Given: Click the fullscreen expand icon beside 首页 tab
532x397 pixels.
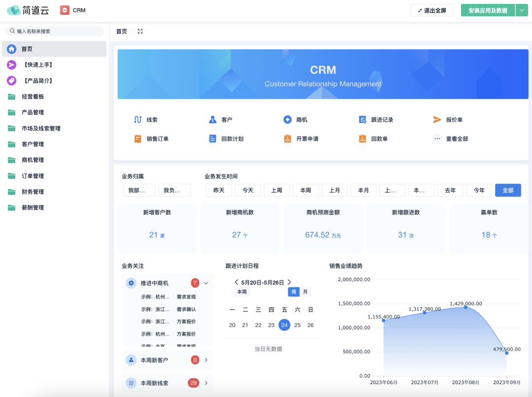Looking at the screenshot, I should [140, 32].
